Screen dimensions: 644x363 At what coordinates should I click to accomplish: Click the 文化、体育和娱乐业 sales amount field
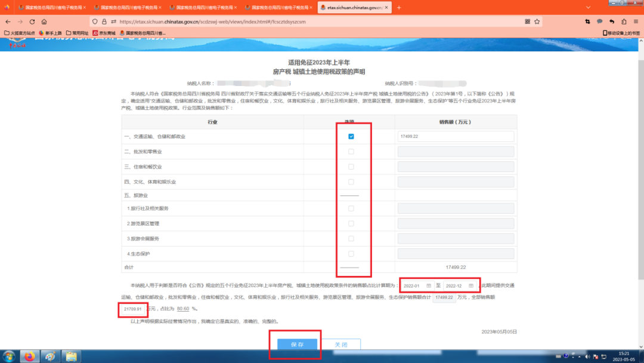pyautogui.click(x=456, y=181)
